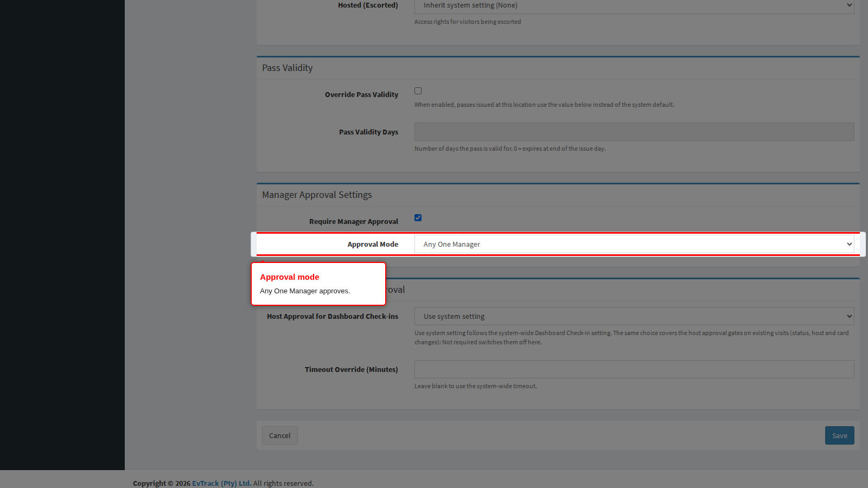Open the Approval Mode dropdown
Viewport: 868px width, 488px height.
pyautogui.click(x=634, y=244)
